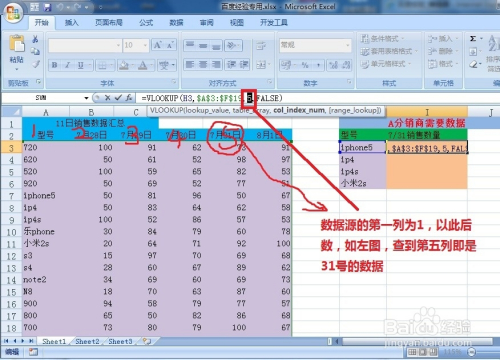Click the Cut scissors icon
The width and height of the screenshot is (500, 360).
[35, 39]
